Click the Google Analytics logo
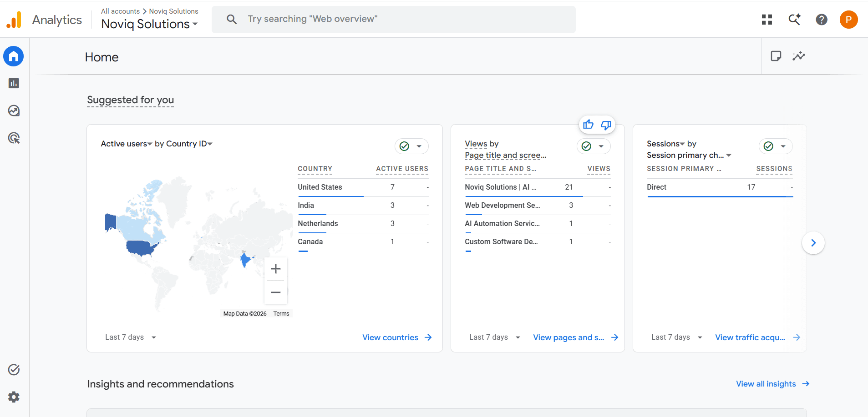Viewport: 868px width, 417px height. click(x=14, y=20)
